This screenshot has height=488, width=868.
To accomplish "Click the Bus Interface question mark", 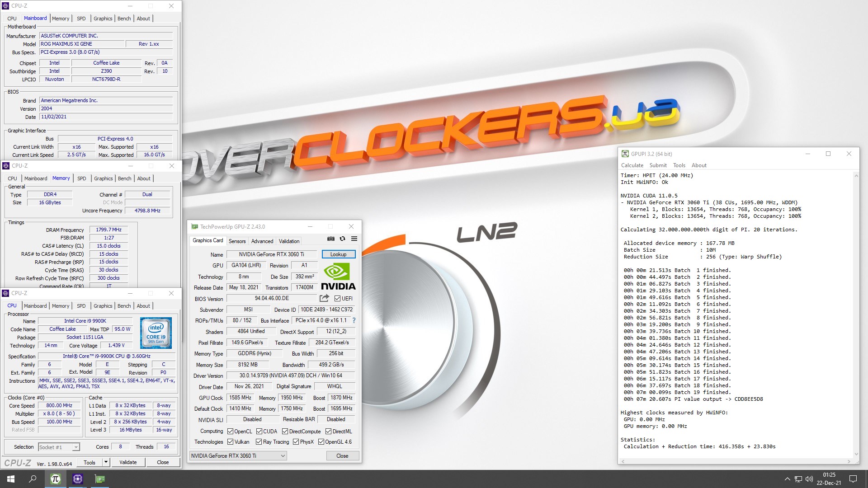I will (x=354, y=320).
